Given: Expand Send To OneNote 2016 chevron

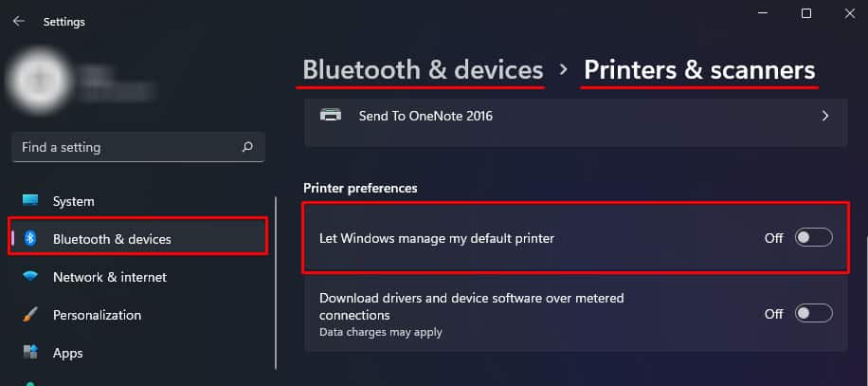Looking at the screenshot, I should 824,116.
